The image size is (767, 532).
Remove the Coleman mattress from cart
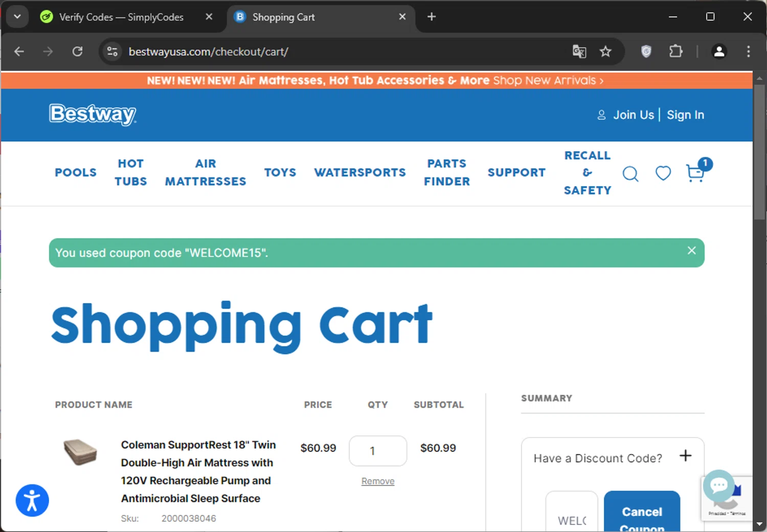click(378, 481)
